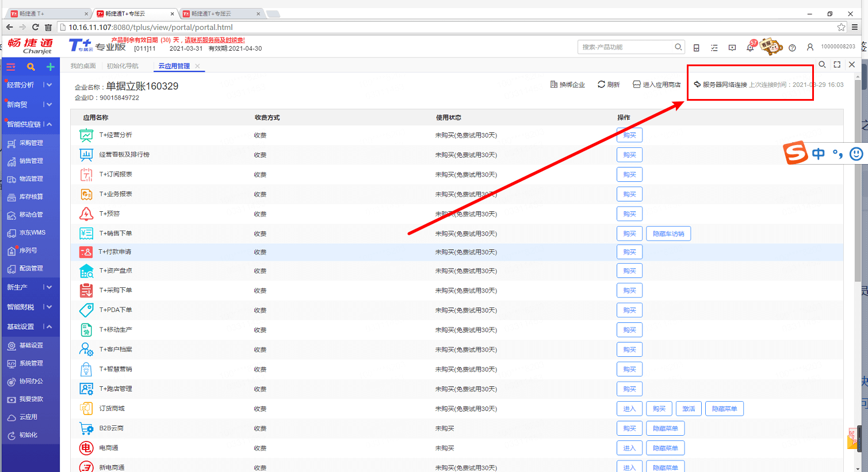
Task: Click the green plus icon in the sidebar
Action: point(51,67)
